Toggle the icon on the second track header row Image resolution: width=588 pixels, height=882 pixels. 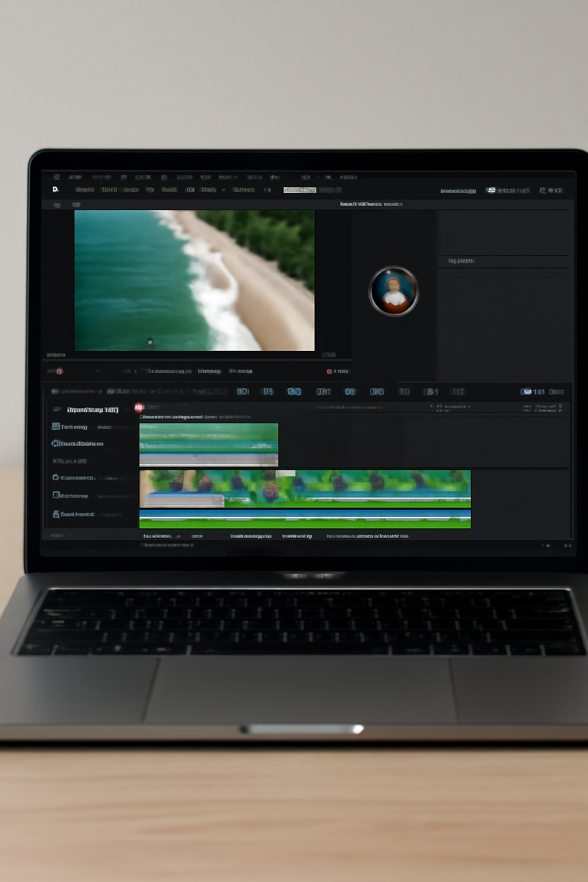(x=56, y=443)
